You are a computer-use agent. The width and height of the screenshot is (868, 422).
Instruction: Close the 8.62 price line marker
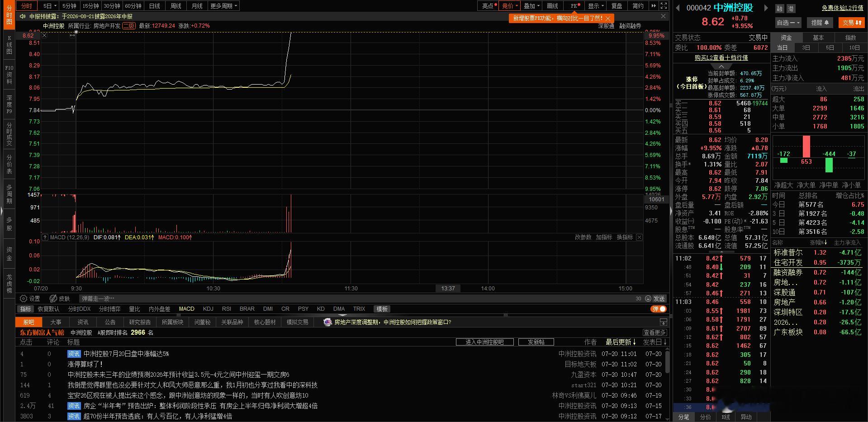44,35
